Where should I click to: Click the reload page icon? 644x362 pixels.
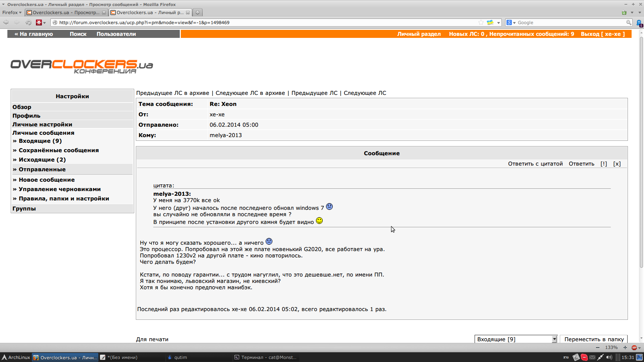click(29, 22)
